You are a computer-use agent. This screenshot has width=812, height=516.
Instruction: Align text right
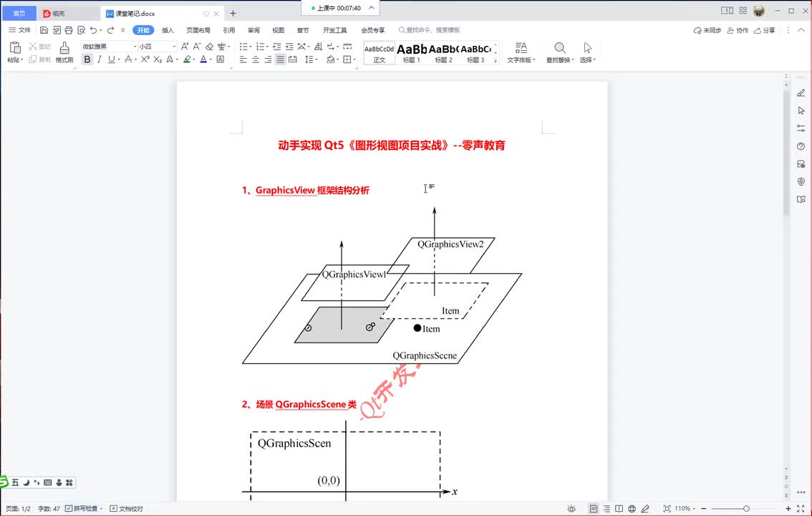pyautogui.click(x=268, y=59)
